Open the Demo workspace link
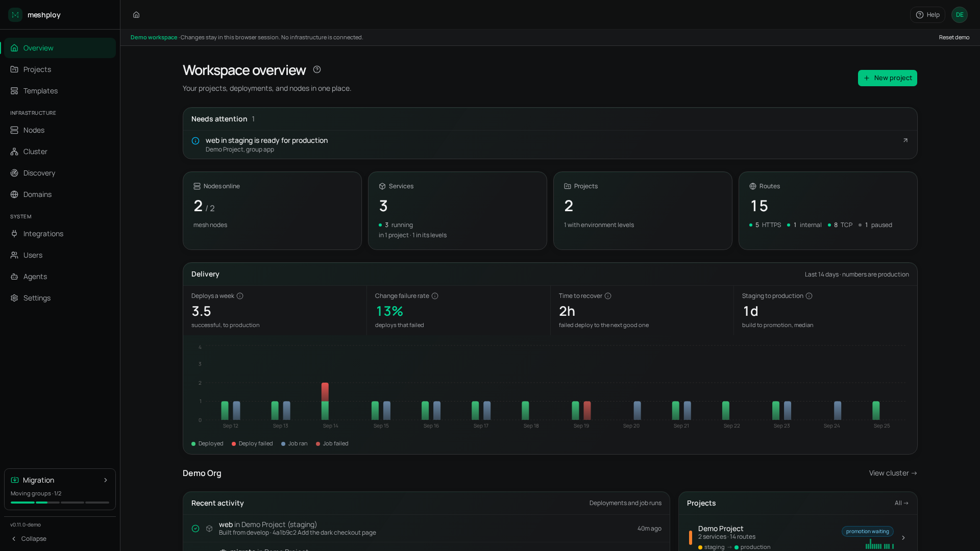This screenshot has height=551, width=980. 154,37
